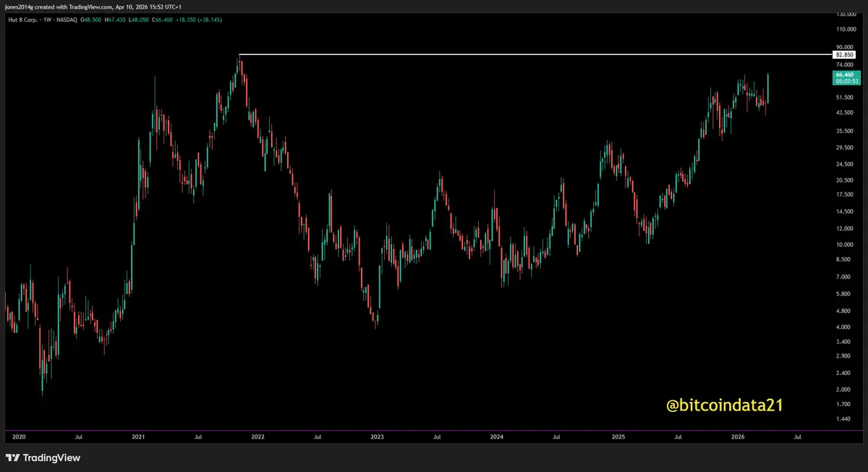Click the header text 'created with TradingView.com'

point(72,7)
